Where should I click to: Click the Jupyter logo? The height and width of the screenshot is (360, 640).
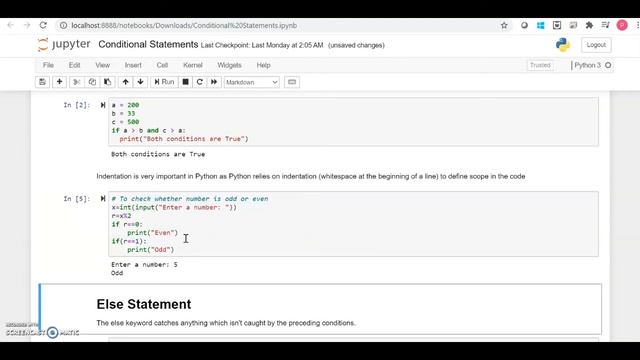coord(64,44)
